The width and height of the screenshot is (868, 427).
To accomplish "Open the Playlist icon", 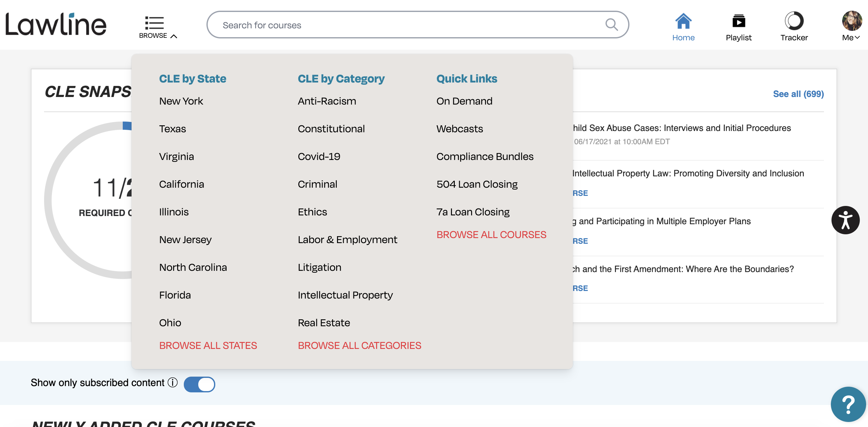I will click(x=739, y=21).
